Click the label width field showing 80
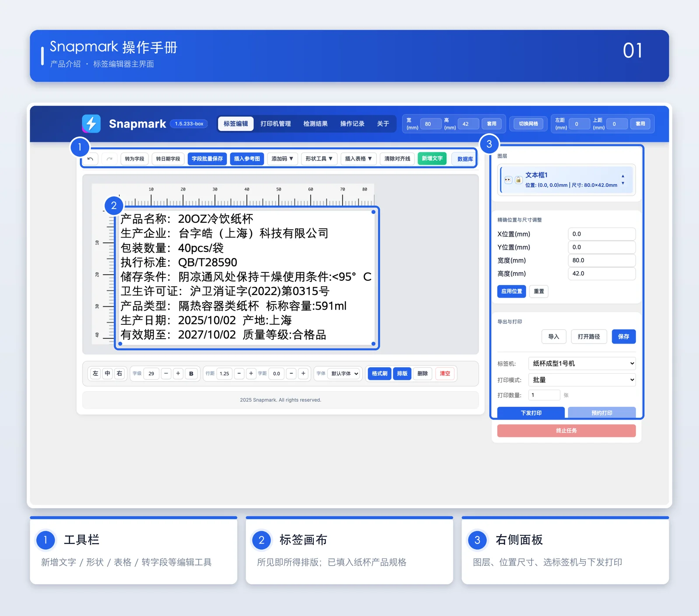 431,124
